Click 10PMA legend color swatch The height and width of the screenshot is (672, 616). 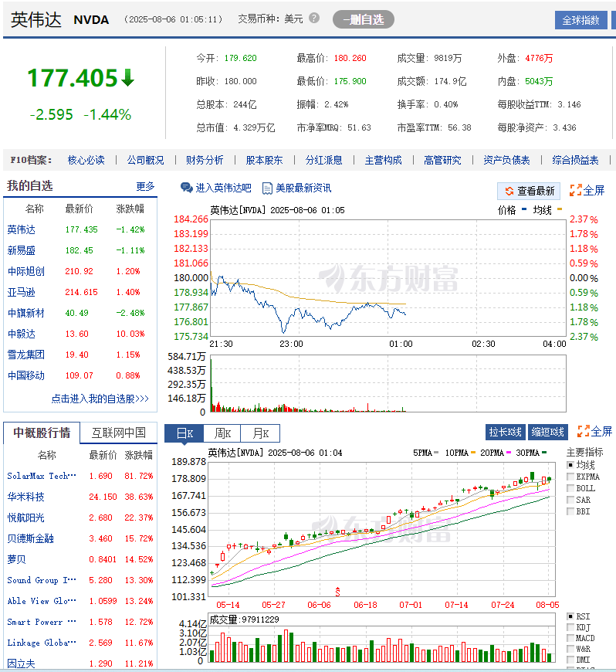pos(473,453)
